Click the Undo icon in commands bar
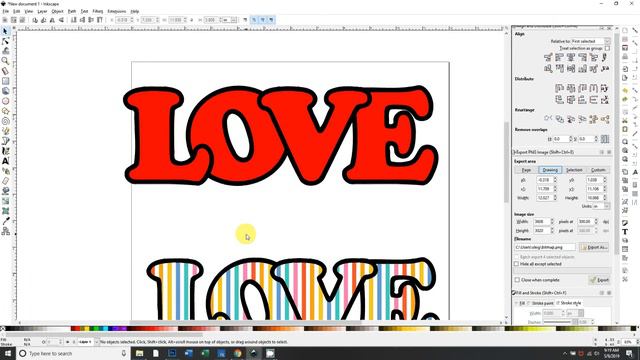Viewport: 640px width, 360px height. click(x=625, y=91)
